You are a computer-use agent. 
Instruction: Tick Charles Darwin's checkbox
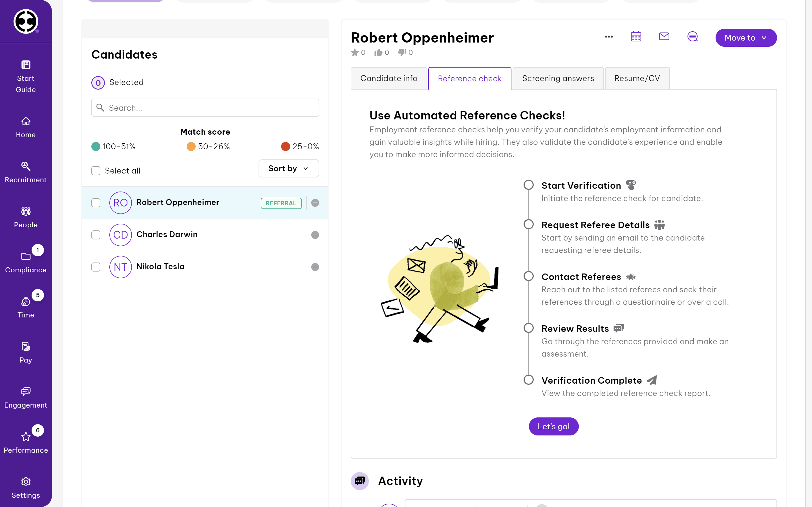point(96,235)
